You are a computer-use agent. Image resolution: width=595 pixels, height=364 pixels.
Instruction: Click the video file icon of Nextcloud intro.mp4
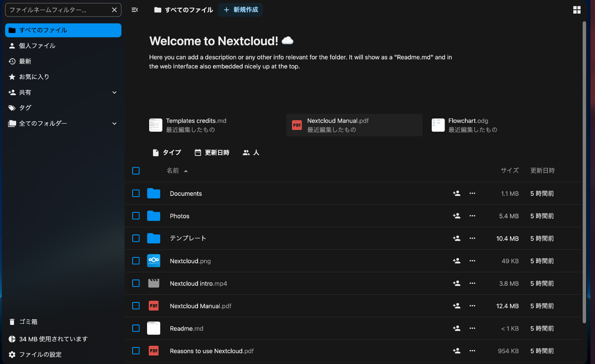tap(153, 283)
